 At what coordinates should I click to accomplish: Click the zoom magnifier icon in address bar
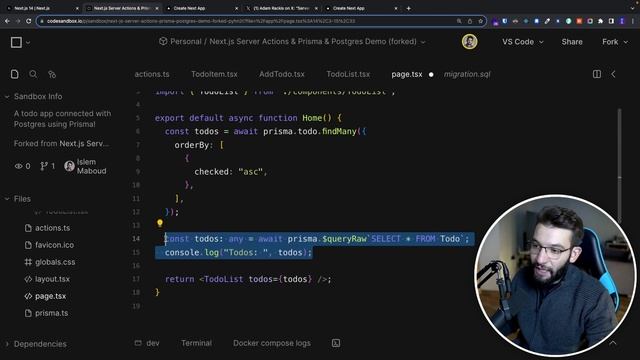pyautogui.click(x=459, y=21)
